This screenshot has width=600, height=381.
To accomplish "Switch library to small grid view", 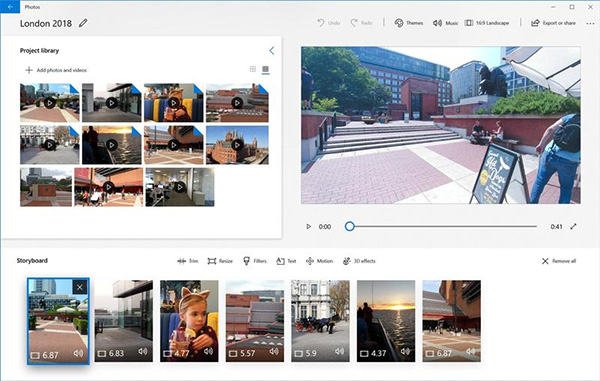I will coord(253,69).
